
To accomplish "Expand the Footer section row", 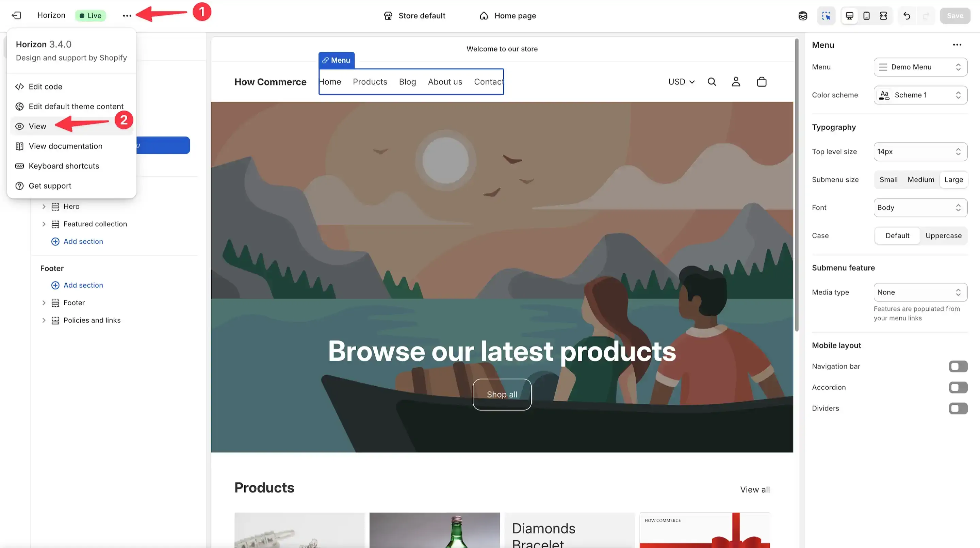I will tap(44, 303).
